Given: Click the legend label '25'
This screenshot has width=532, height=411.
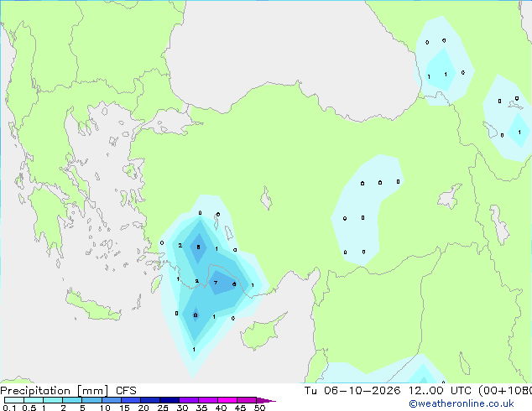Looking at the screenshot, I should pyautogui.click(x=163, y=408).
